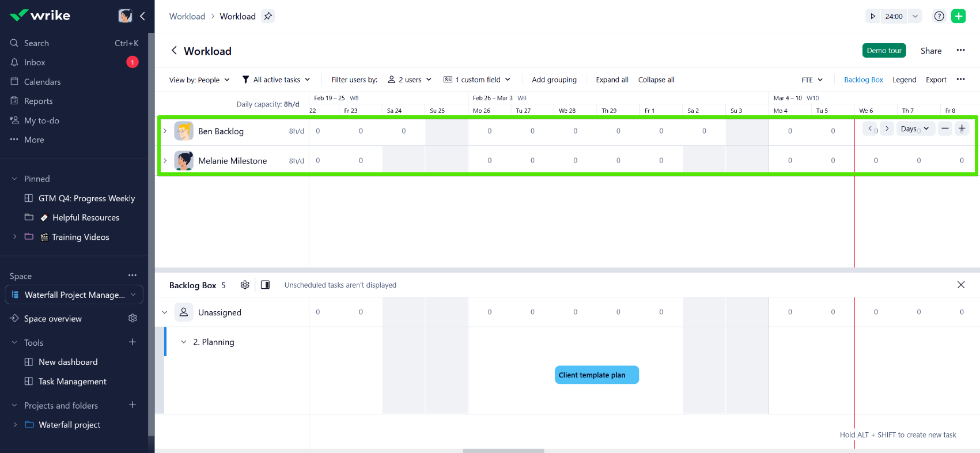Collapse Projects and folders section
The height and width of the screenshot is (453, 980).
coord(14,405)
